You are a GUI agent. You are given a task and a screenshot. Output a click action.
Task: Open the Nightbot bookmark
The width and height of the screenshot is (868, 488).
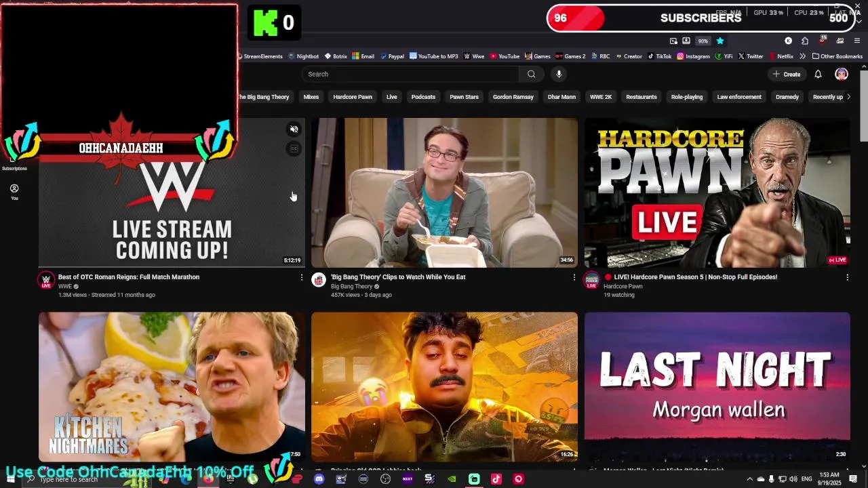(x=303, y=56)
